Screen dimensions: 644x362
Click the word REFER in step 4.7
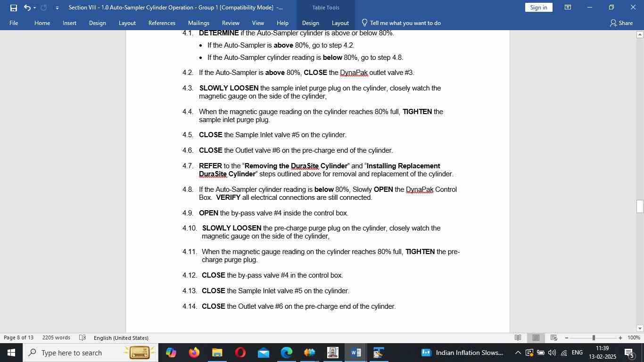point(210,166)
